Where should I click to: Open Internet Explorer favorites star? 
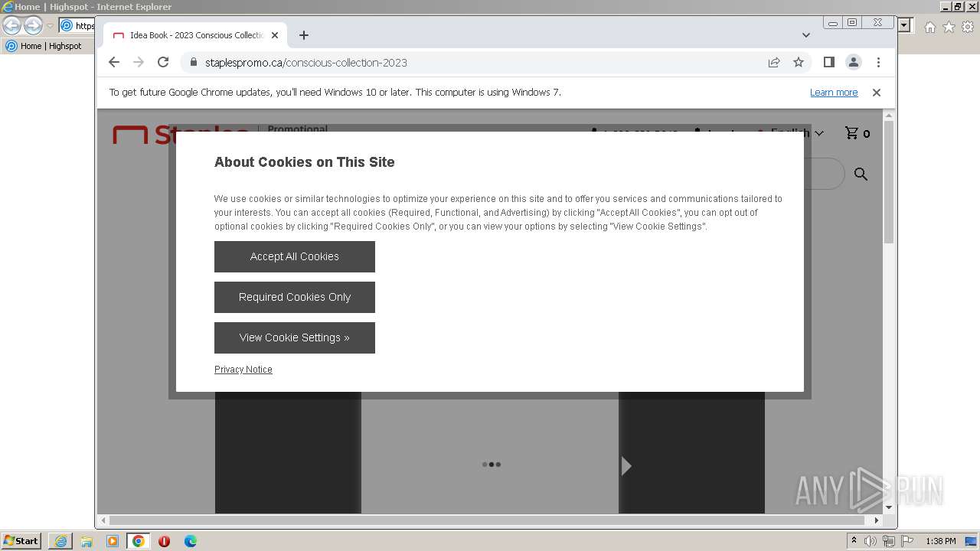click(949, 27)
